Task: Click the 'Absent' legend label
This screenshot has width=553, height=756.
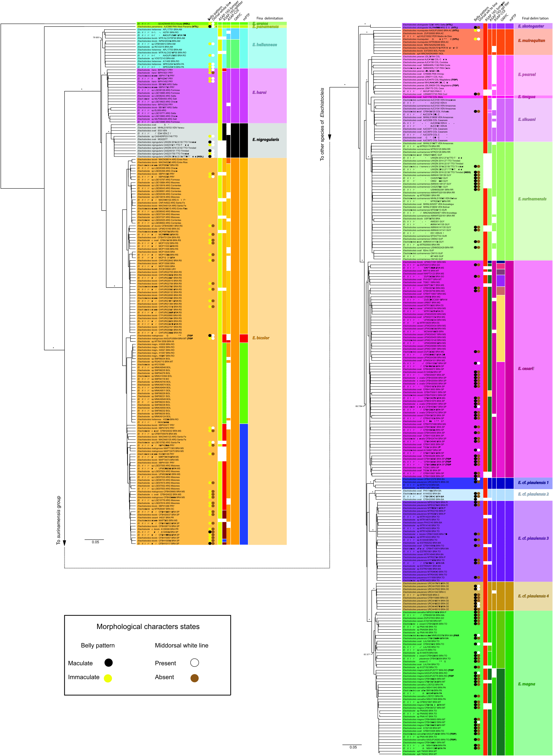Action: pyautogui.click(x=164, y=677)
